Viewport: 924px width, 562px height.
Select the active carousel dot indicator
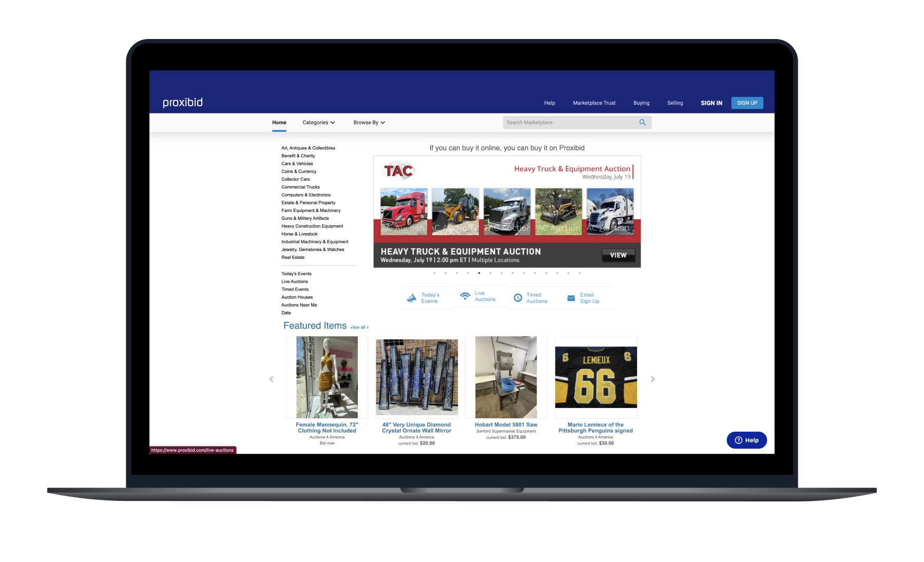click(x=479, y=273)
